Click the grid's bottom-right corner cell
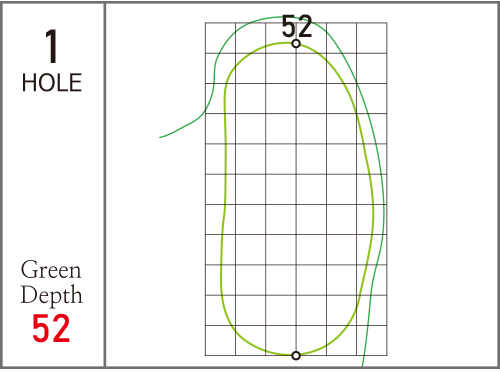This screenshot has width=500, height=371. click(372, 340)
